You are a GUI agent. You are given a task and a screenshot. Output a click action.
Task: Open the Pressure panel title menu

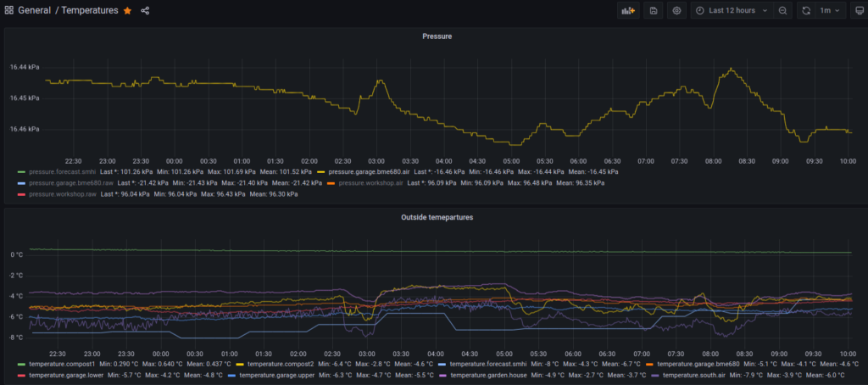pyautogui.click(x=437, y=36)
